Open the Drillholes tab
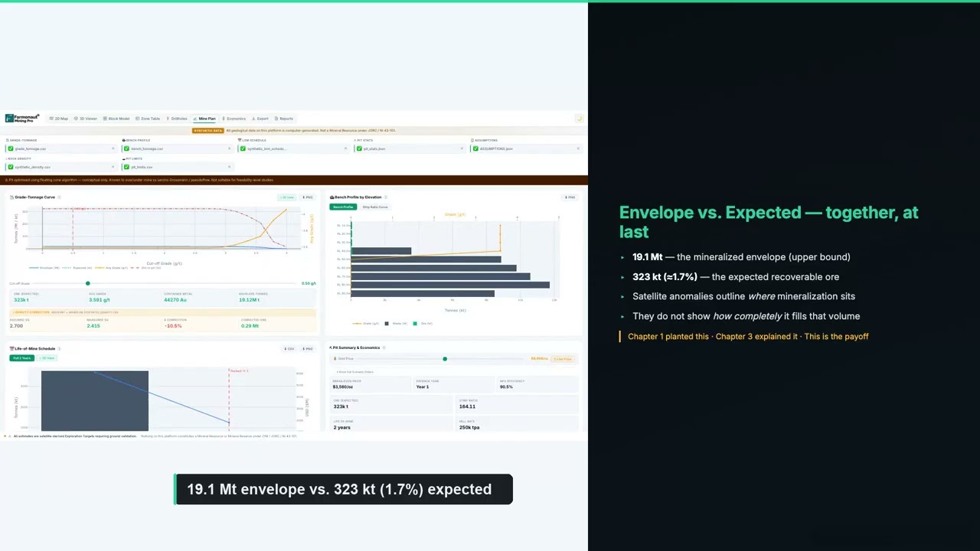Viewport: 980px width, 551px height. click(x=177, y=119)
